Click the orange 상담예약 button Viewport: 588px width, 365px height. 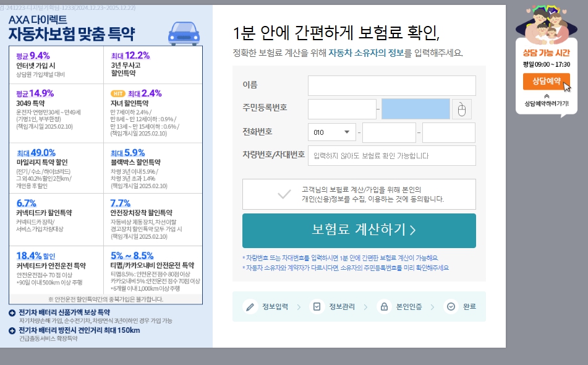[547, 81]
